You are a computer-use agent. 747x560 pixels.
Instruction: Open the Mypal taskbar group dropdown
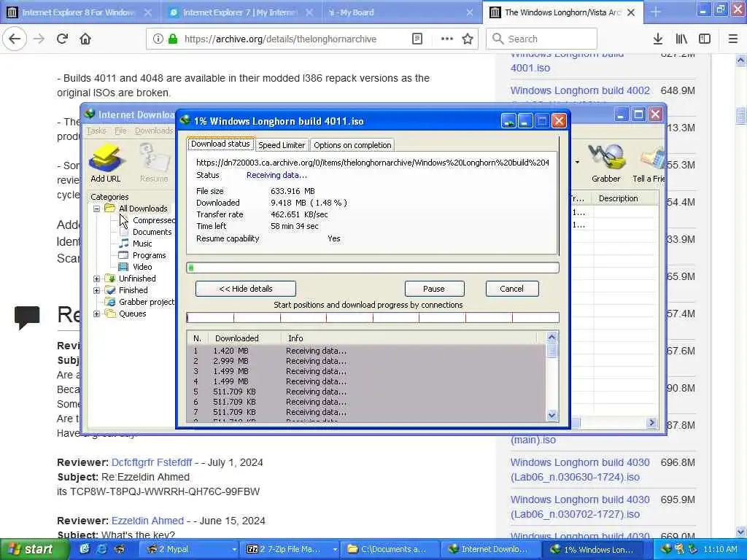coord(234,550)
